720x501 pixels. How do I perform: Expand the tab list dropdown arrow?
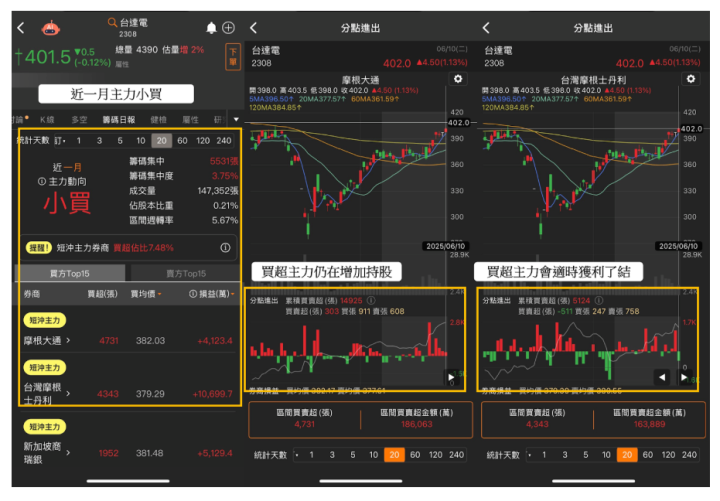pos(236,119)
